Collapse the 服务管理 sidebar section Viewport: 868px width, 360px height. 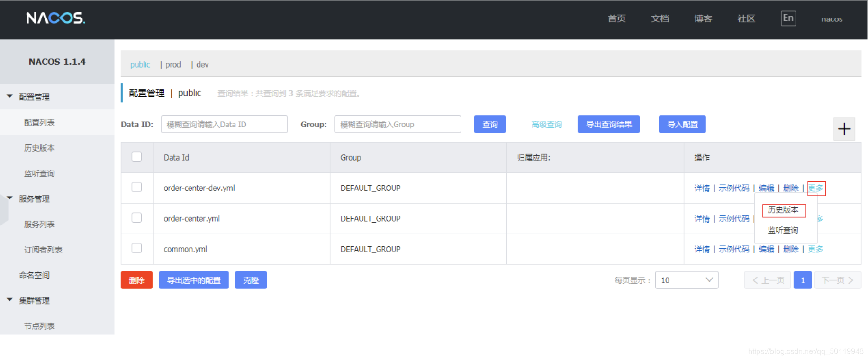9,198
